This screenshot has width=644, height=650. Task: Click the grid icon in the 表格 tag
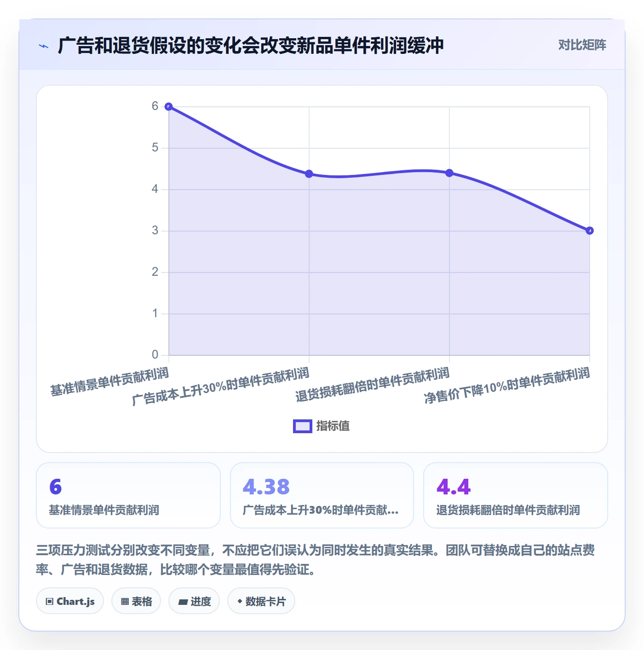[125, 602]
